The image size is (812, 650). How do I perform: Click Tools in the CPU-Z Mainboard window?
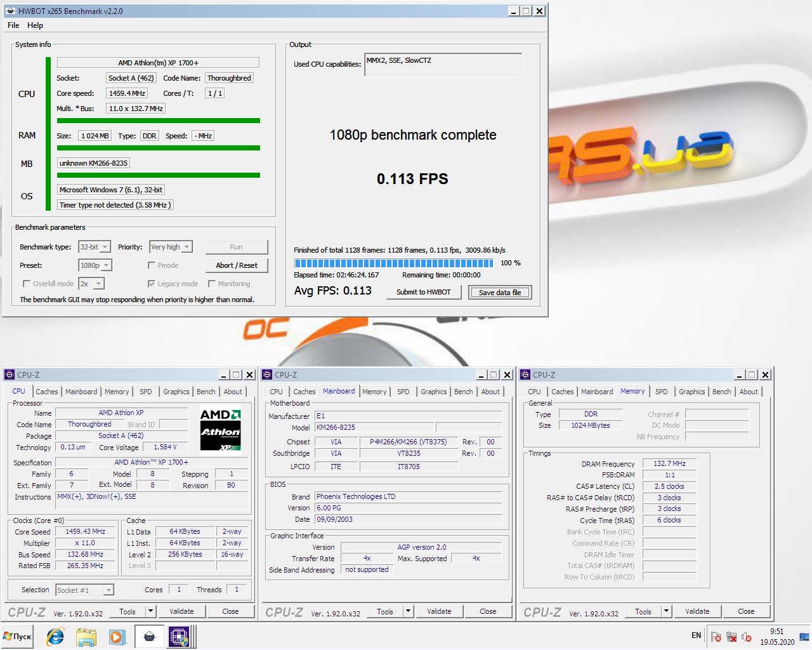point(385,611)
